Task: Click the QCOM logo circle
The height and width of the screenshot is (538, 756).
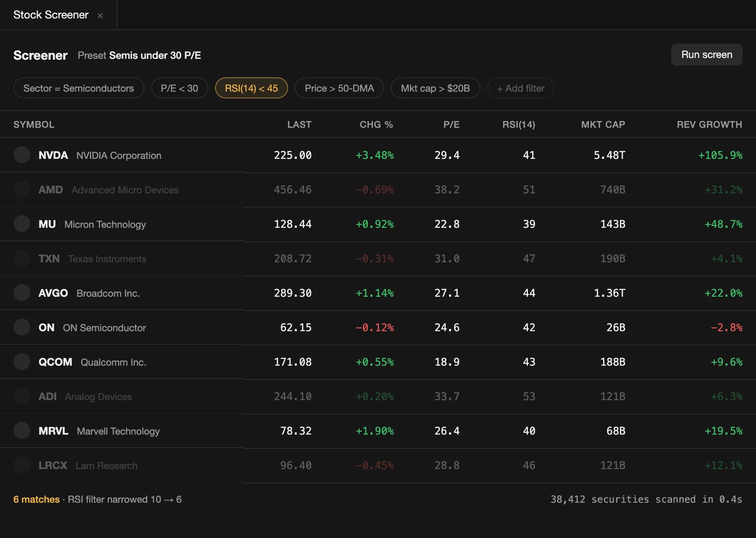Action: tap(22, 361)
